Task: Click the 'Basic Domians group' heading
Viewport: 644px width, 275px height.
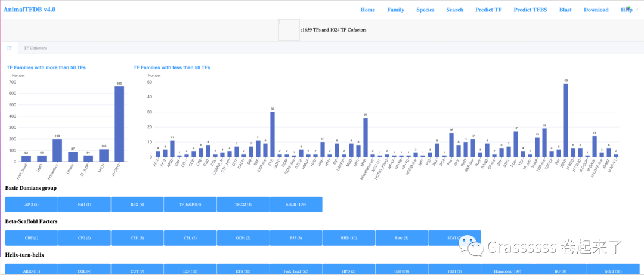Action: click(31, 188)
